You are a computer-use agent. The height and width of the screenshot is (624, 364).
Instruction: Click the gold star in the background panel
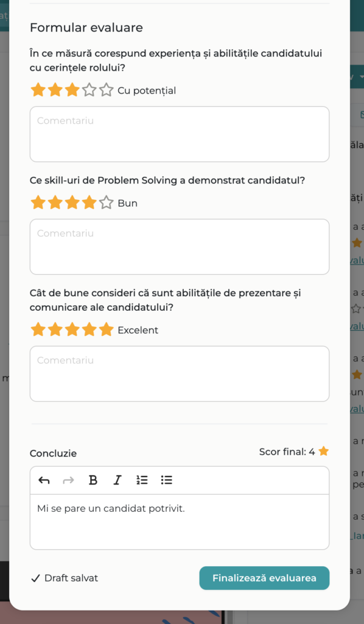pyautogui.click(x=356, y=243)
